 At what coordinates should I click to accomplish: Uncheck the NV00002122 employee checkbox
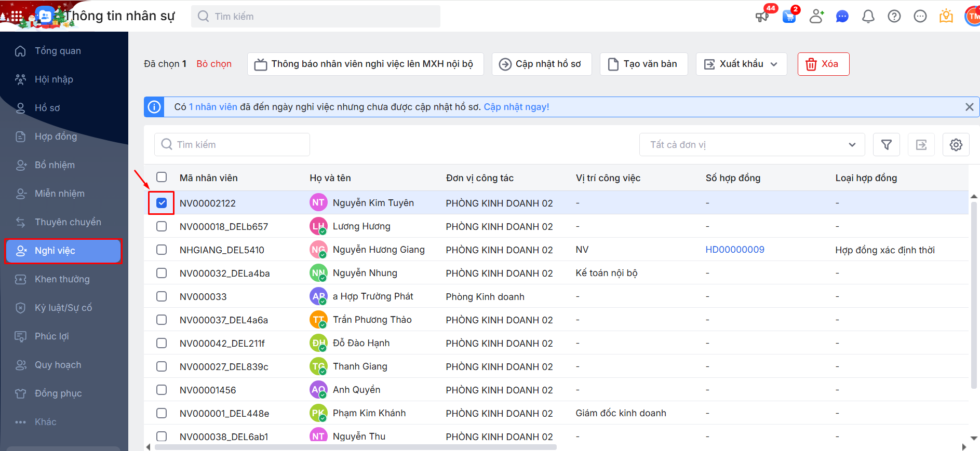[x=162, y=203]
